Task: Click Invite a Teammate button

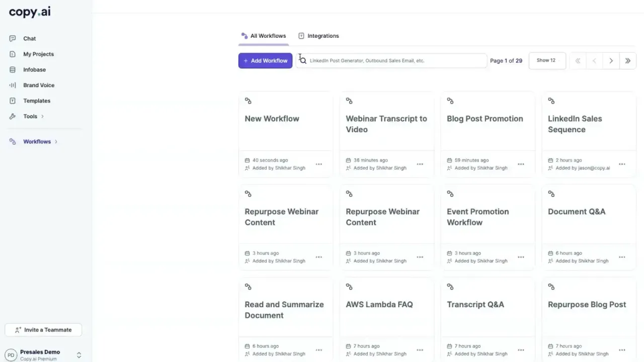Action: click(x=43, y=330)
